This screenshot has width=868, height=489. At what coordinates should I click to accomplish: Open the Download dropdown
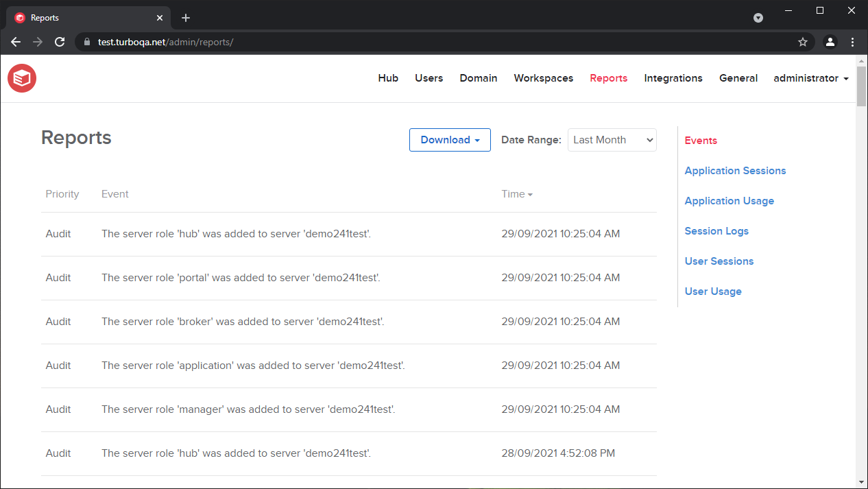[x=449, y=139]
